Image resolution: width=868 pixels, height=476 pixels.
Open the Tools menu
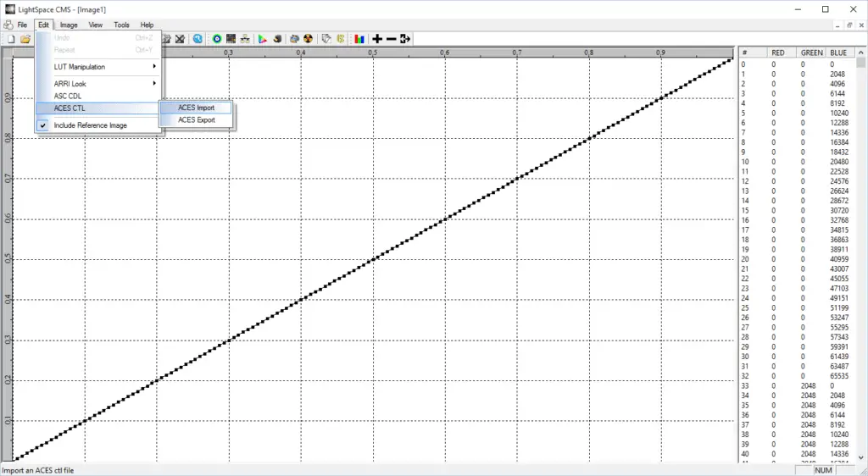(121, 25)
